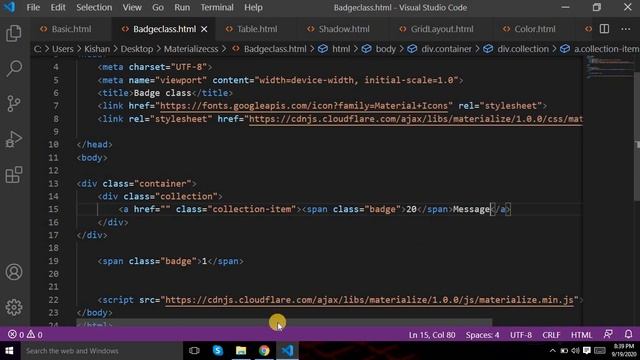Expand the body breadcrumb symbol

(379, 49)
